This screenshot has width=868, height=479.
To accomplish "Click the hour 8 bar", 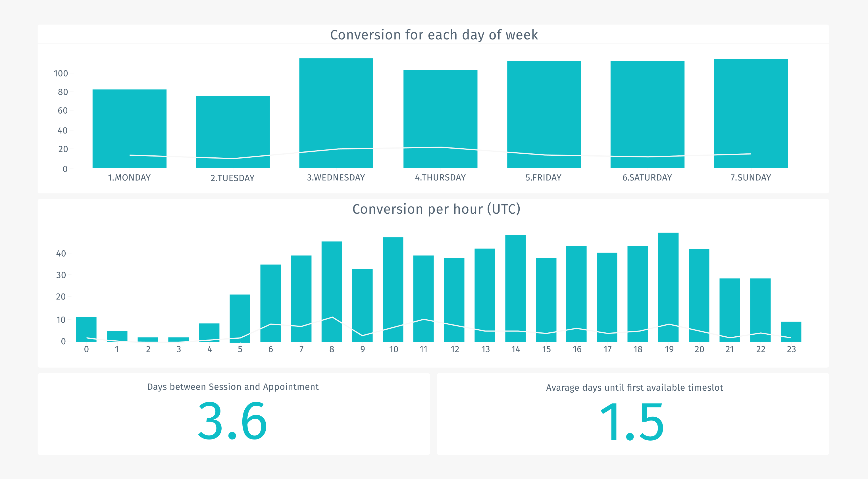I will pos(332,292).
